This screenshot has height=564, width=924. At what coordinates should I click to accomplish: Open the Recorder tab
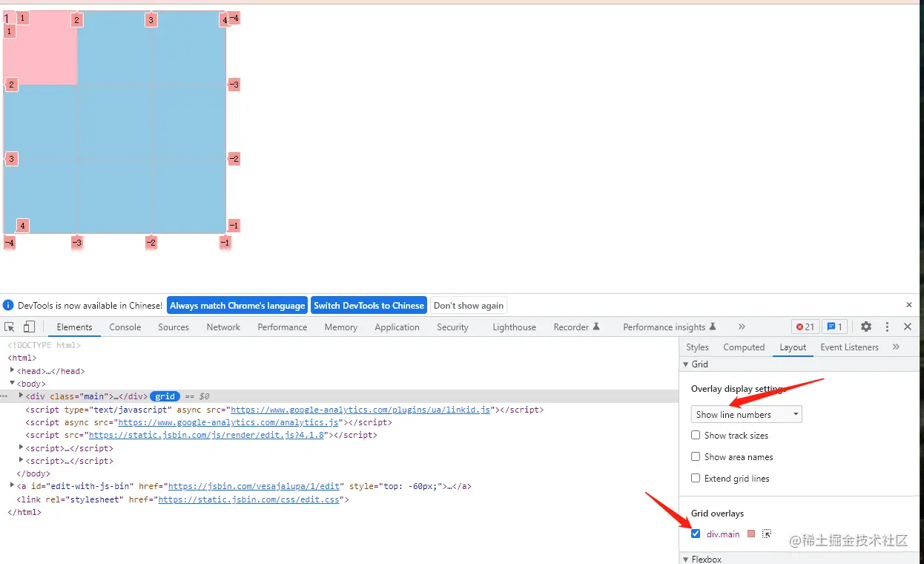tap(576, 327)
